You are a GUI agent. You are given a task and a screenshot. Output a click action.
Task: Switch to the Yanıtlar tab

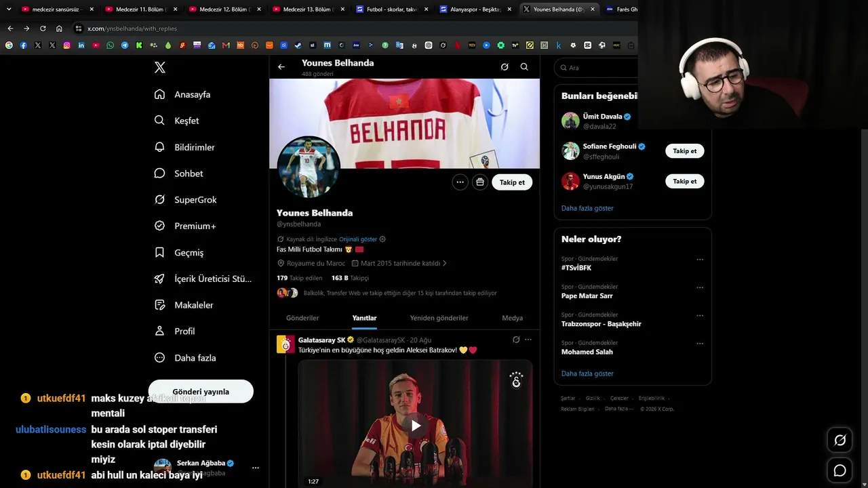364,318
